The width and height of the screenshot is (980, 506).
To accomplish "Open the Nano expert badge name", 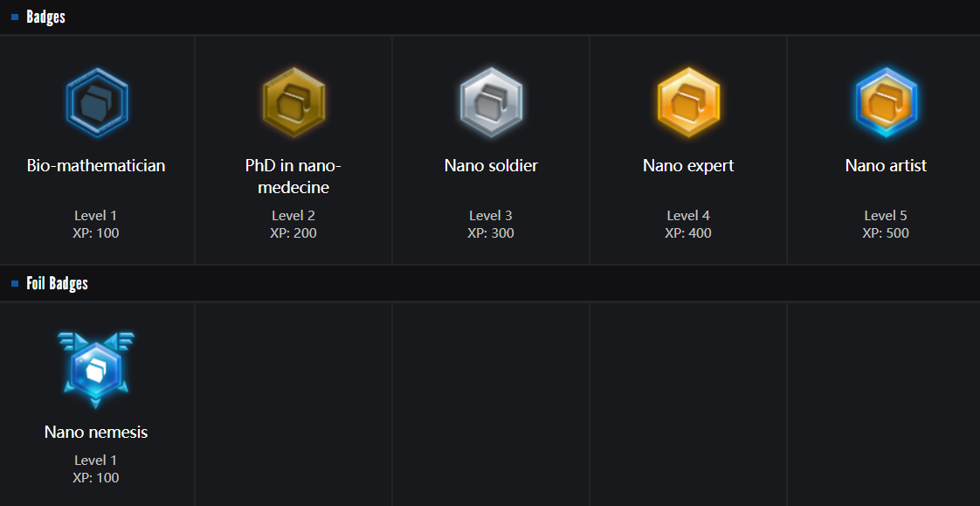I will (x=688, y=166).
